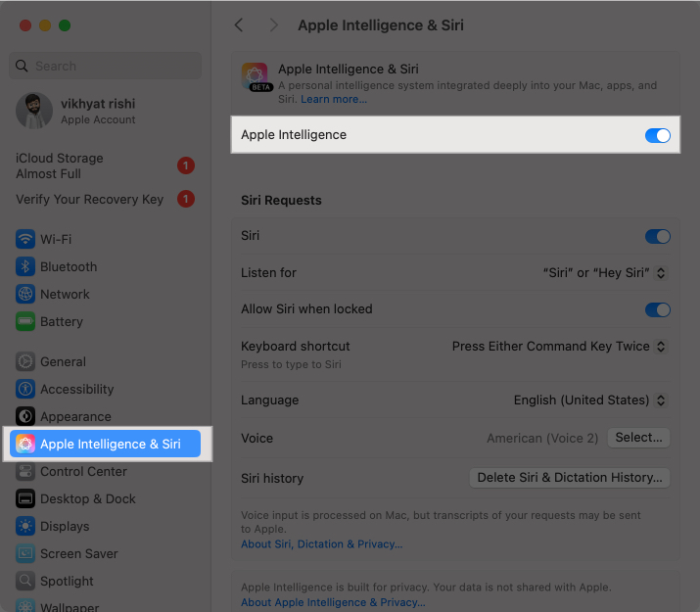Viewport: 700px width, 612px height.
Task: Click iCloud Storage Almost Full text
Action: click(60, 165)
